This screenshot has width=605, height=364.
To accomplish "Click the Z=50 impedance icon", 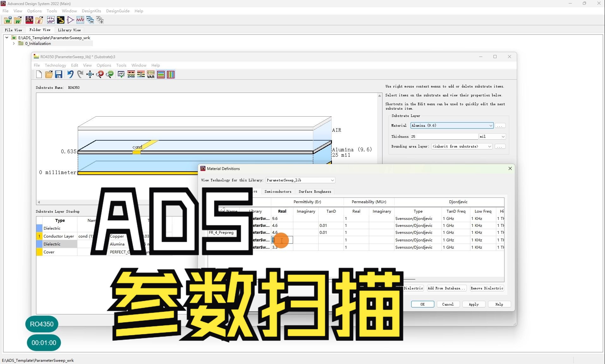I will coord(131,74).
